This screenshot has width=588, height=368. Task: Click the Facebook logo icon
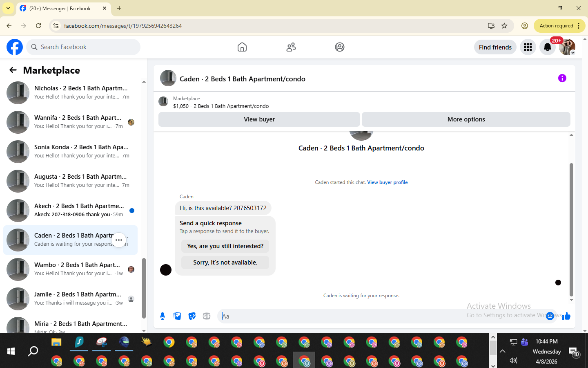click(15, 47)
